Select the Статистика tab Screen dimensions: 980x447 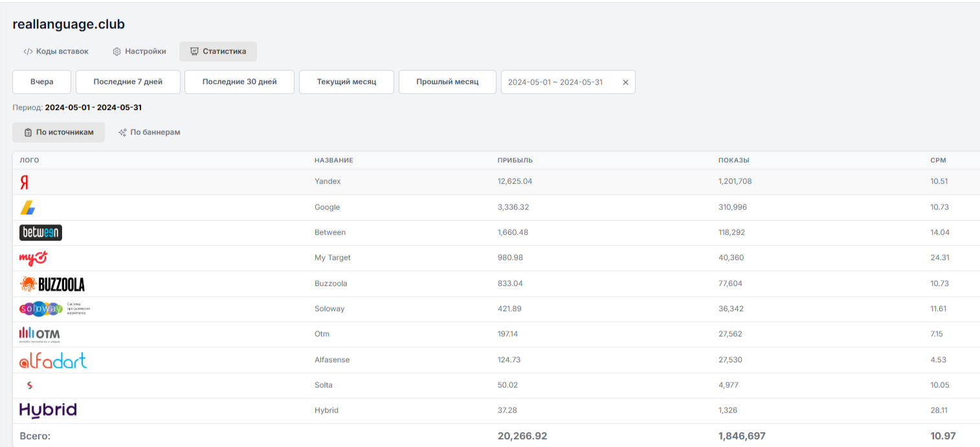[x=218, y=52]
